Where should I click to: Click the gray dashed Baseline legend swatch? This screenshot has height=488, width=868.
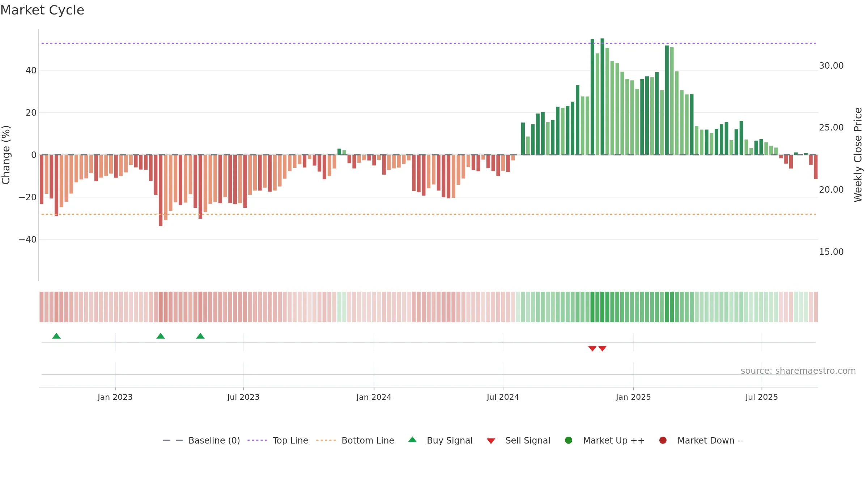[173, 440]
